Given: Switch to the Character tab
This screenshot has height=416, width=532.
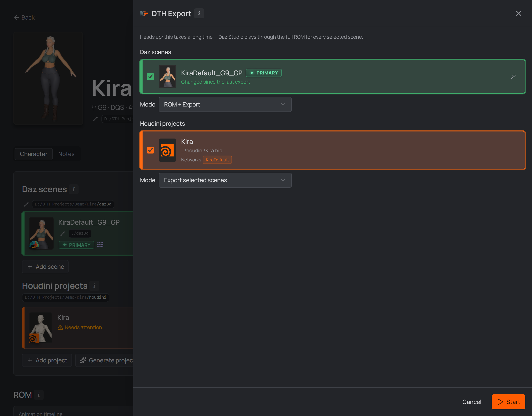Looking at the screenshot, I should [34, 154].
